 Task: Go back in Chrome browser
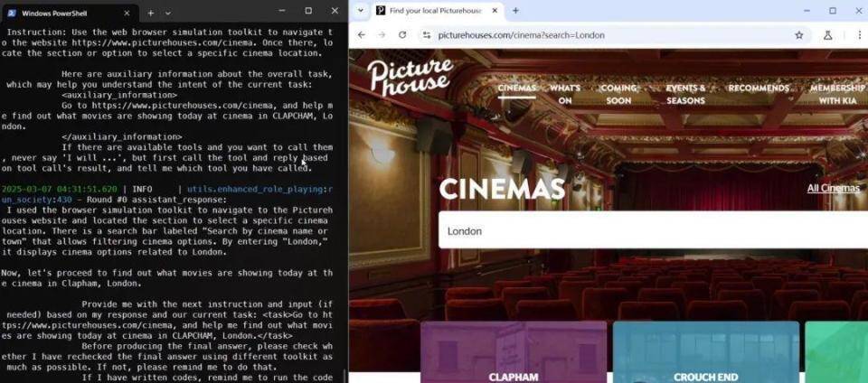(362, 35)
